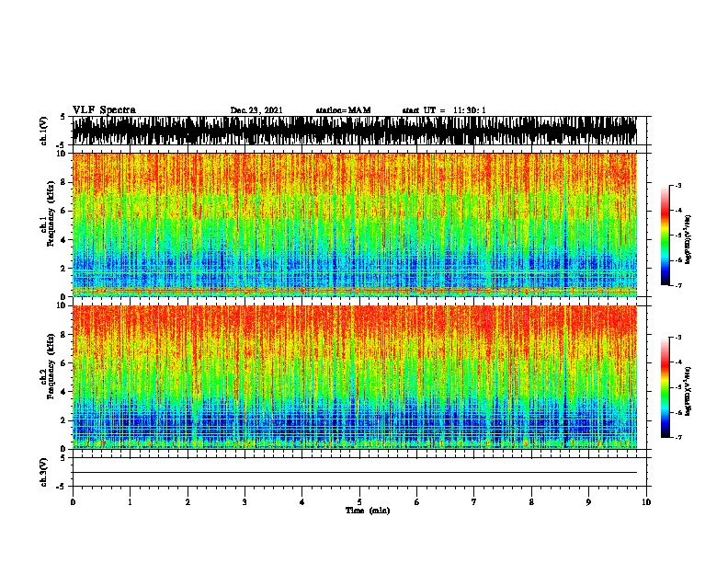Click the "start UT = 11:30: 1" text
This screenshot has height=563, width=728.
coord(444,110)
